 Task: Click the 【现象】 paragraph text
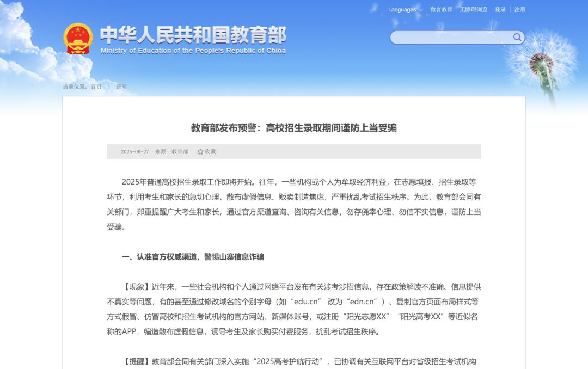293,309
